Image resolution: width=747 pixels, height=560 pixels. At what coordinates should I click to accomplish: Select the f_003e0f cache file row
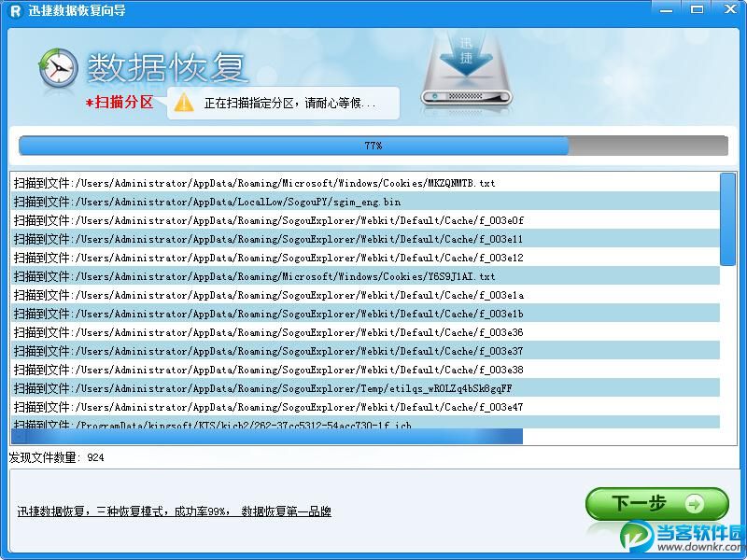365,220
